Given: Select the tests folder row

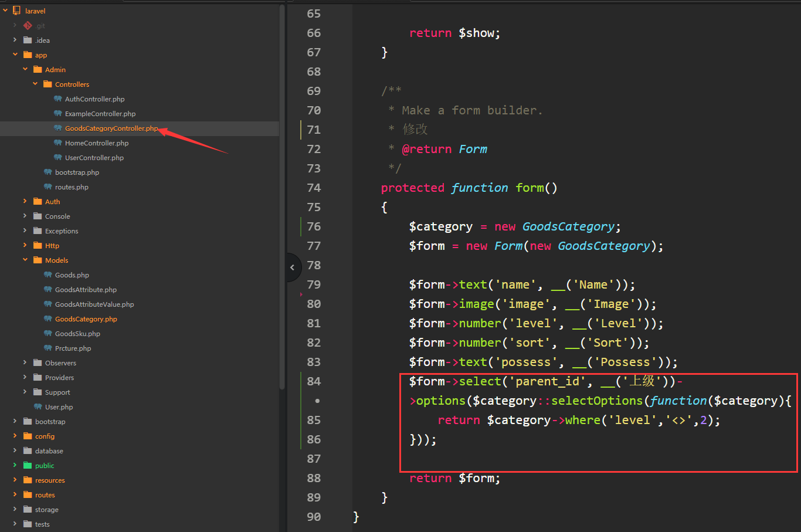Looking at the screenshot, I should tap(140, 524).
